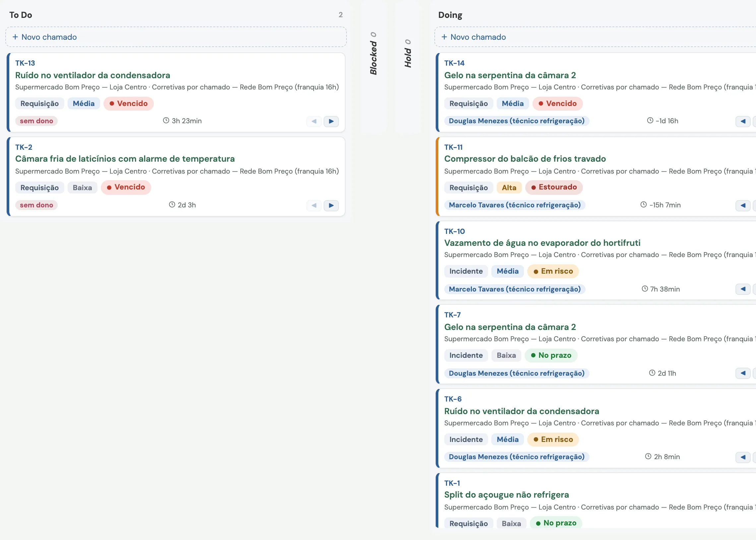The width and height of the screenshot is (756, 540).
Task: Move TK-13 card to previous column
Action: (314, 121)
